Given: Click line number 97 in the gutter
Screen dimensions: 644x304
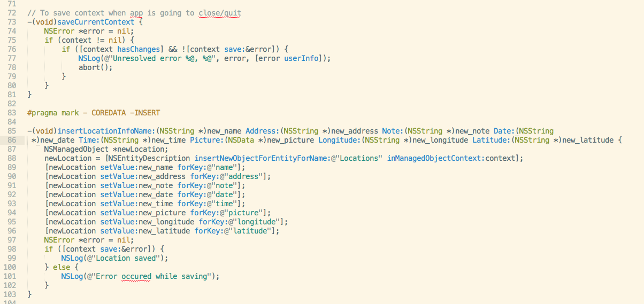Looking at the screenshot, I should tap(12, 240).
